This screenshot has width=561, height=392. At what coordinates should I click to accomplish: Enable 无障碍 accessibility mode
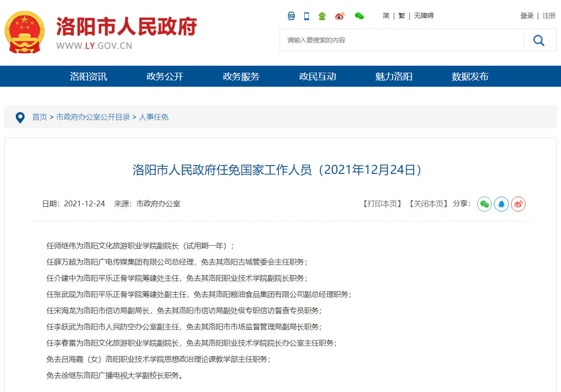424,16
